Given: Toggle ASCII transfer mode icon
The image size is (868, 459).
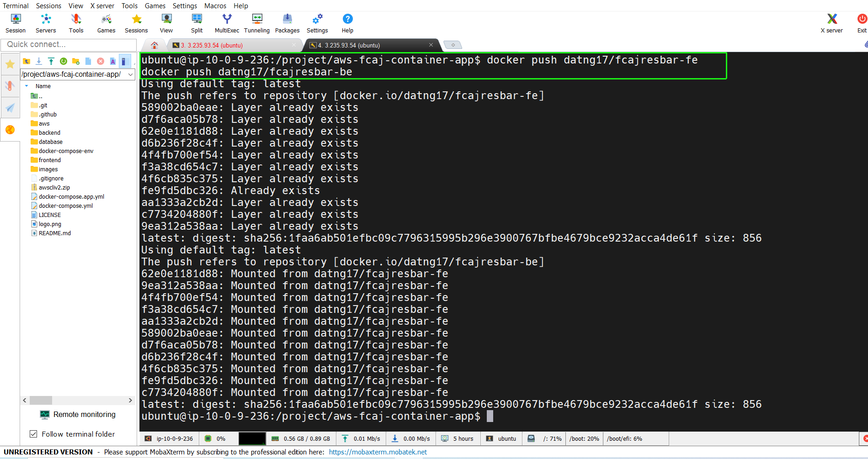Looking at the screenshot, I should (113, 61).
